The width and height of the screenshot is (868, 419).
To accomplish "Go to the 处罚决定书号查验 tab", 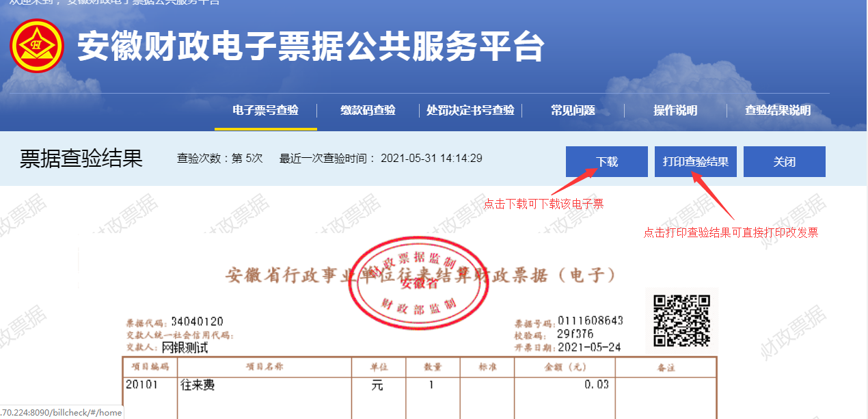I will 470,111.
